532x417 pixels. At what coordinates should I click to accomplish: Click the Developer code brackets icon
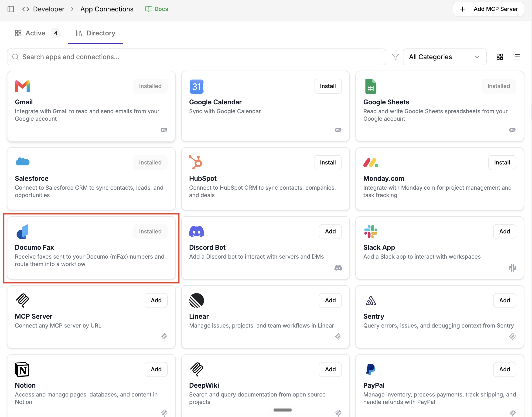click(26, 9)
